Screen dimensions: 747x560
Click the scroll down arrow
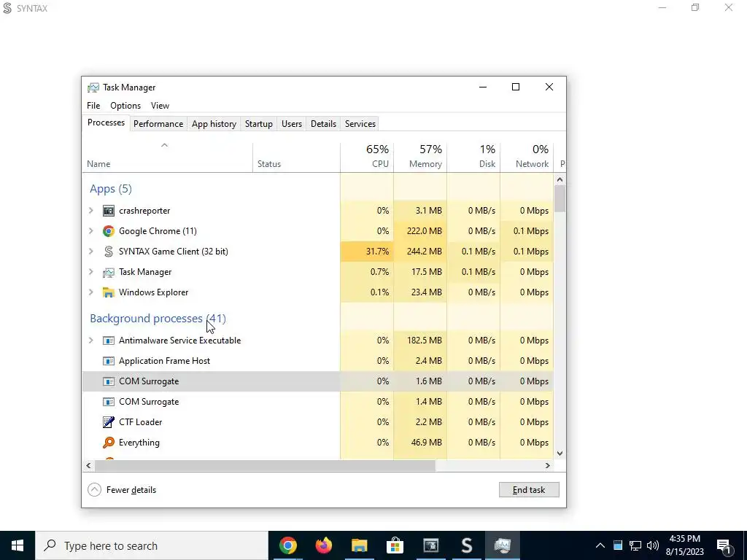click(560, 454)
